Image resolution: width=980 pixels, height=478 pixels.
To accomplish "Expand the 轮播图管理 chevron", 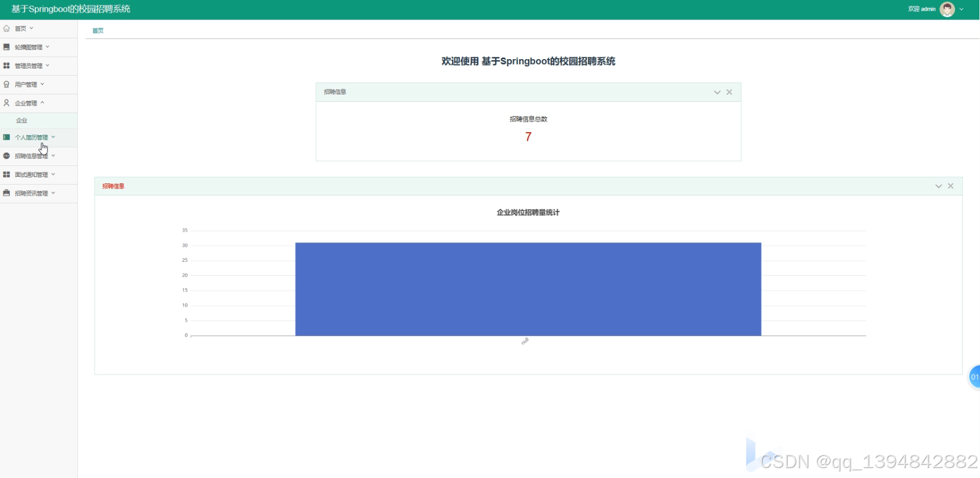I will 48,47.
